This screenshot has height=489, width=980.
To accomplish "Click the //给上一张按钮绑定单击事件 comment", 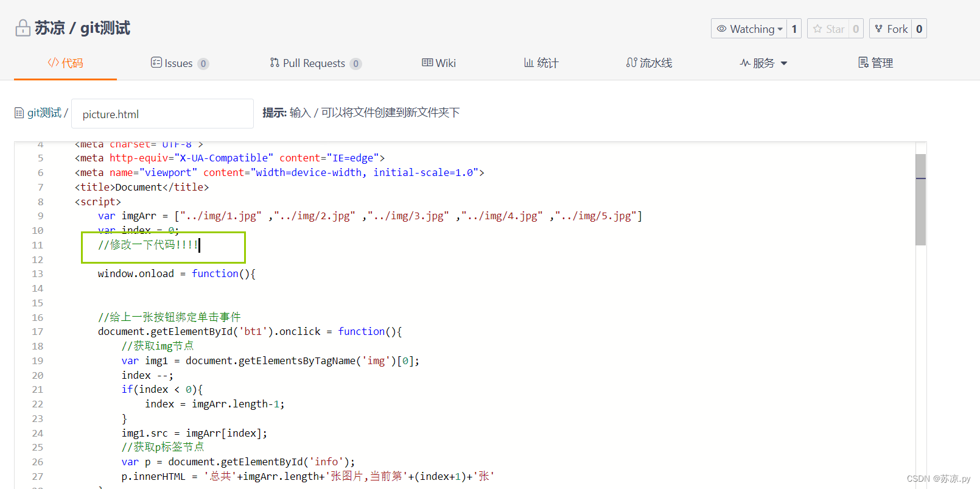I will [x=169, y=317].
